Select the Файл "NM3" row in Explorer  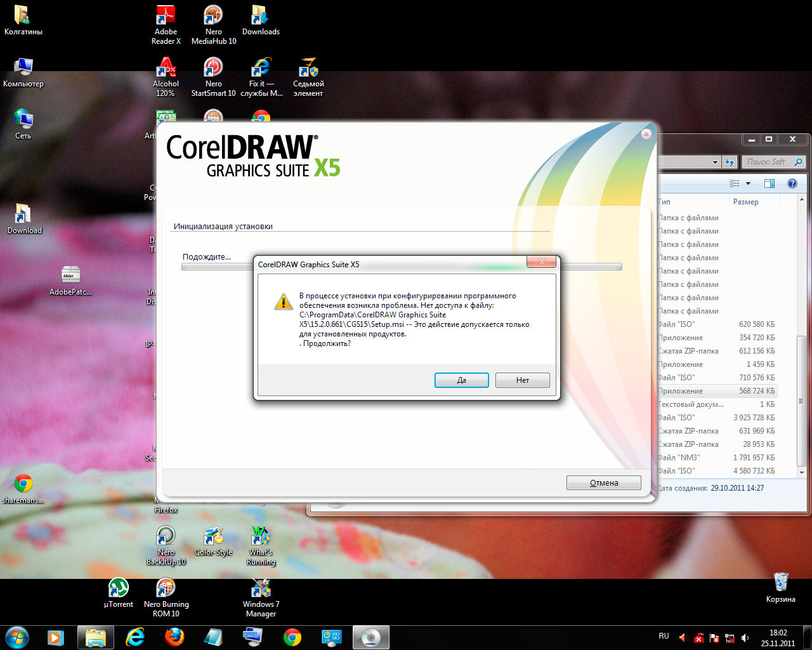(717, 458)
